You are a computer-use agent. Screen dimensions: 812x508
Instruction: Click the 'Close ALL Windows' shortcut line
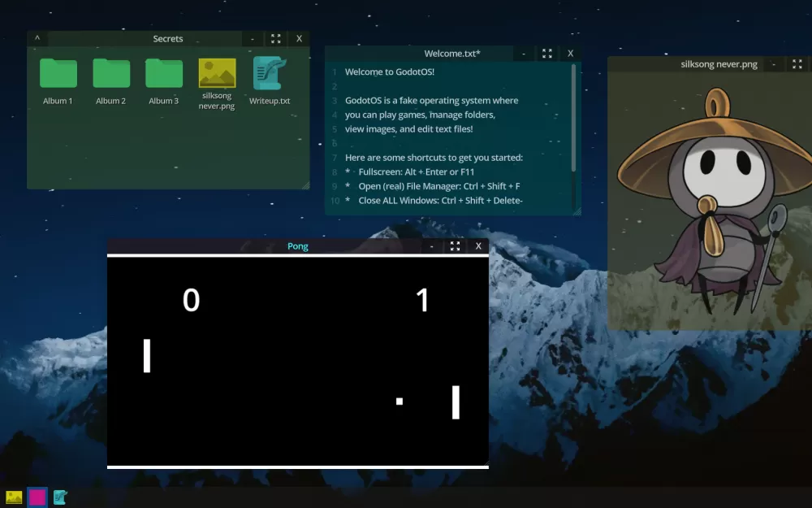434,201
